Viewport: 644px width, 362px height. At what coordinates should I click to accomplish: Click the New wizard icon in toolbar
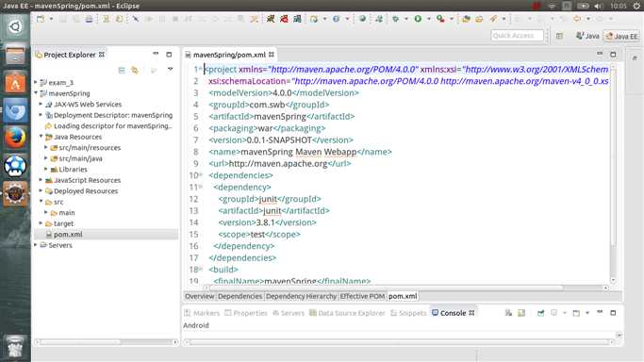(41, 19)
